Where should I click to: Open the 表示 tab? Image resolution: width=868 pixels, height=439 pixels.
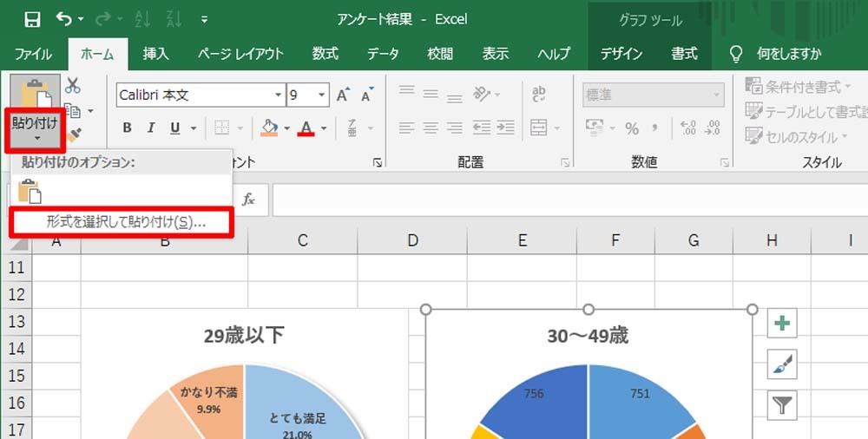(496, 54)
